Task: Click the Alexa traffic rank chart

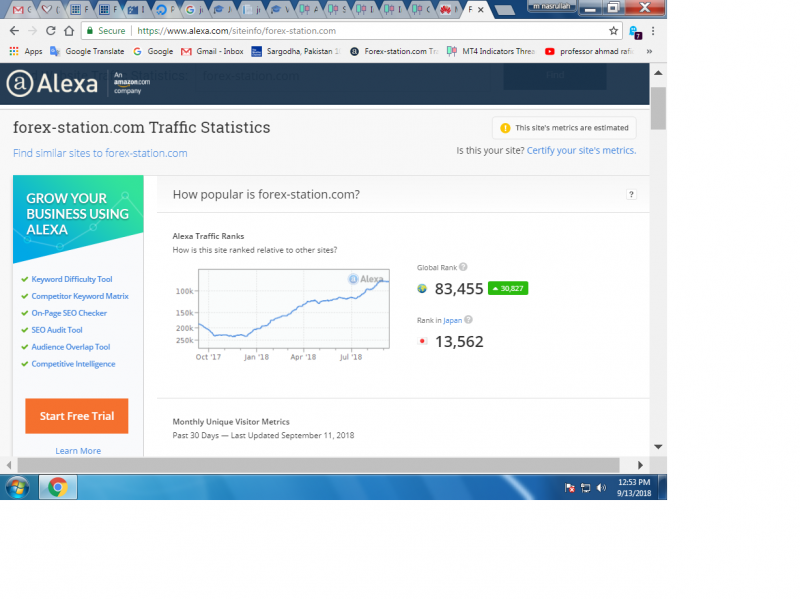Action: point(294,309)
